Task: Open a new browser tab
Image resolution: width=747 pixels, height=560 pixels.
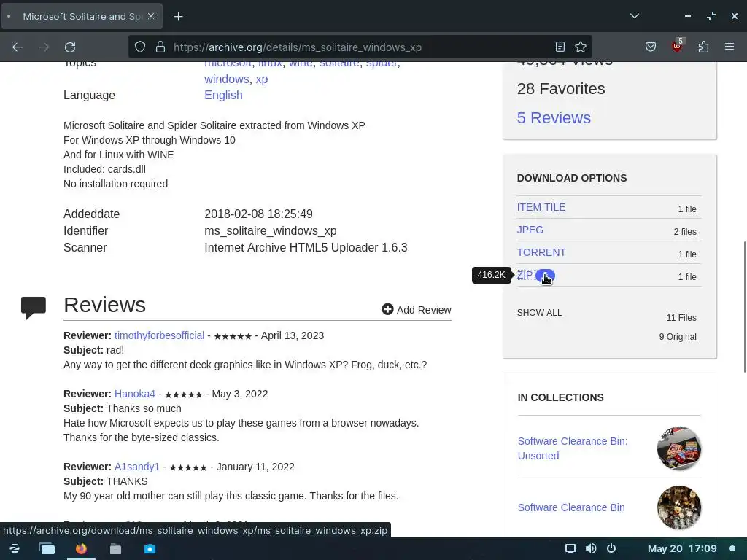Action: tap(178, 17)
